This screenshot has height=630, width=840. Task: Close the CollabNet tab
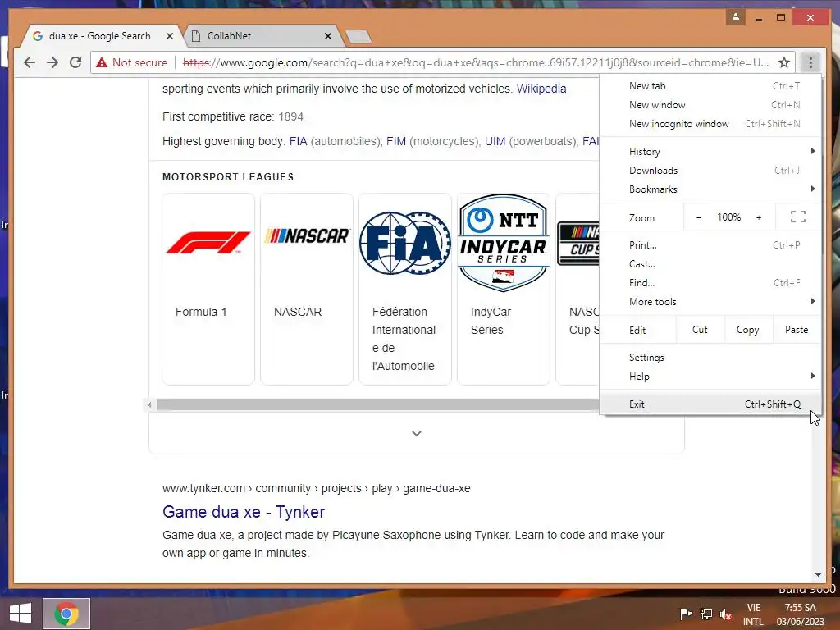click(x=328, y=36)
